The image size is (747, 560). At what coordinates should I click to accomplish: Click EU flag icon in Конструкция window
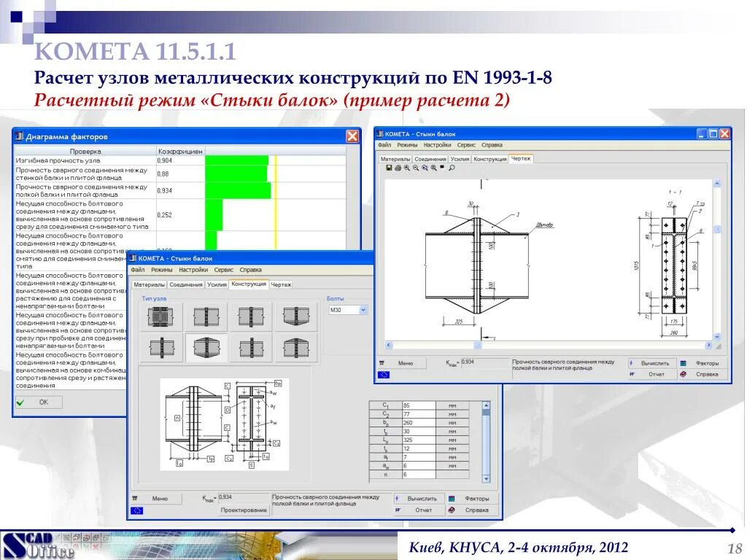click(136, 510)
